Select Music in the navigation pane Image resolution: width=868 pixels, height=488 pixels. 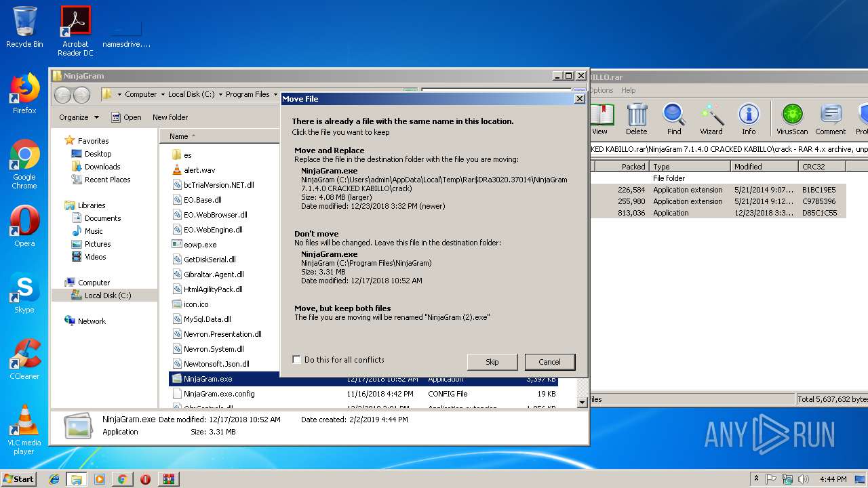point(94,231)
